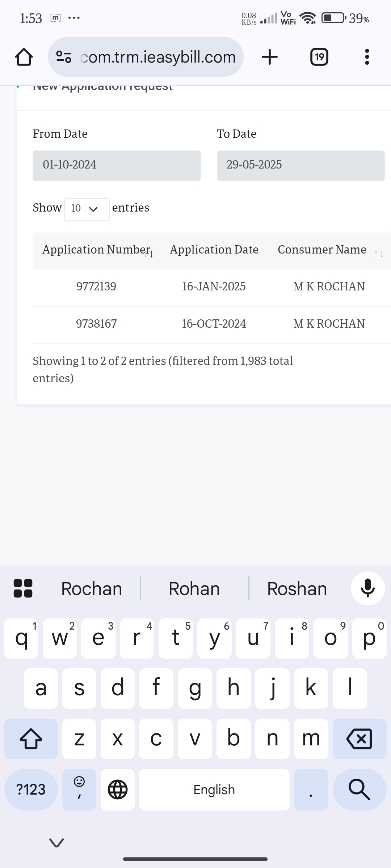Open the From Date field
Viewport: 391px width, 868px height.
point(117,165)
